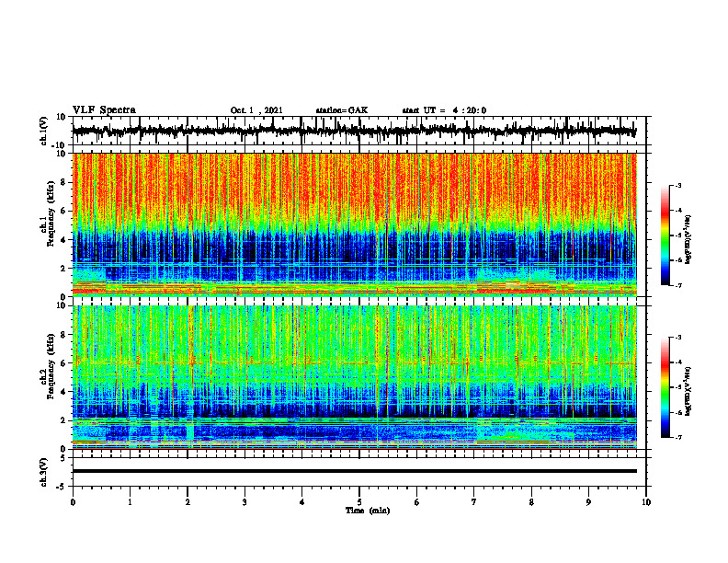Screen dimensions: 728x563
Task: Click the time axis tick label "2"
Action: [188, 502]
